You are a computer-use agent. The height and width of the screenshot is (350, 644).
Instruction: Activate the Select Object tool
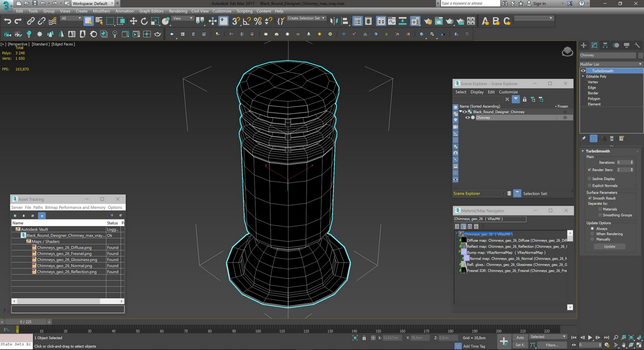tap(89, 21)
